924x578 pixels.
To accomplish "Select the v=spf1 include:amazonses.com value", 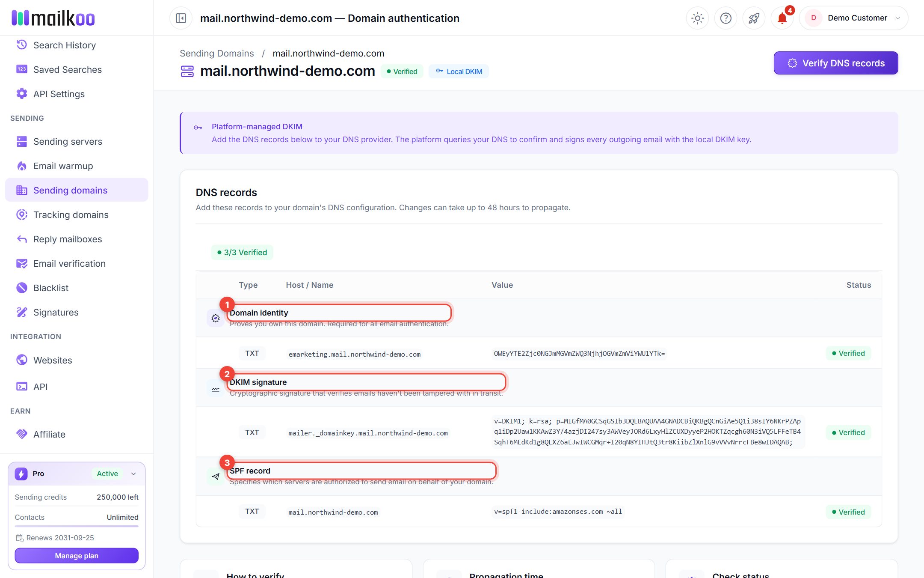I will (x=558, y=511).
